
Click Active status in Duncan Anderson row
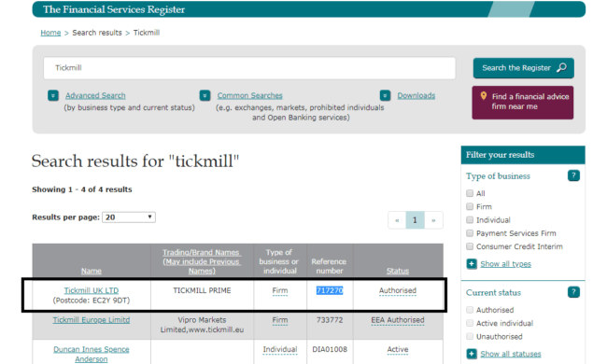[398, 349]
